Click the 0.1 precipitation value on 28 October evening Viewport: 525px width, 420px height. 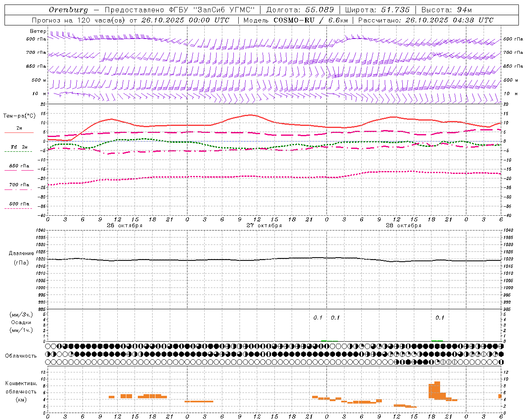pos(440,317)
